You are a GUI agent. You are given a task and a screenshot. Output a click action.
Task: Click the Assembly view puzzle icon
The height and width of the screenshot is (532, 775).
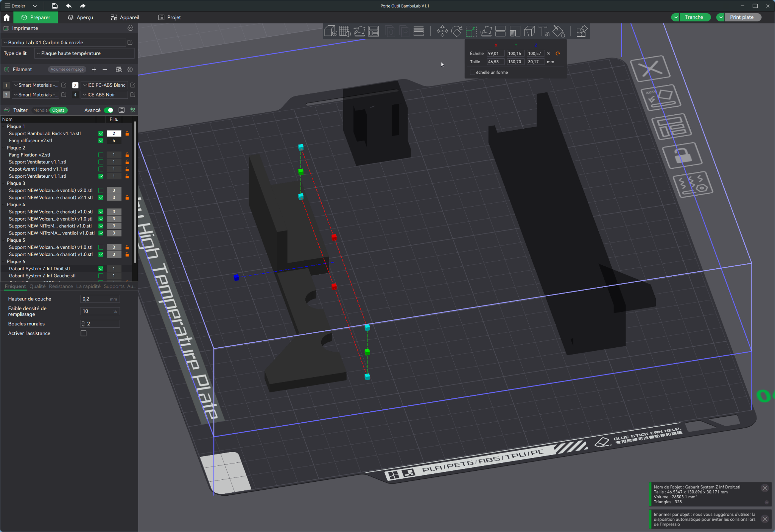pyautogui.click(x=581, y=31)
